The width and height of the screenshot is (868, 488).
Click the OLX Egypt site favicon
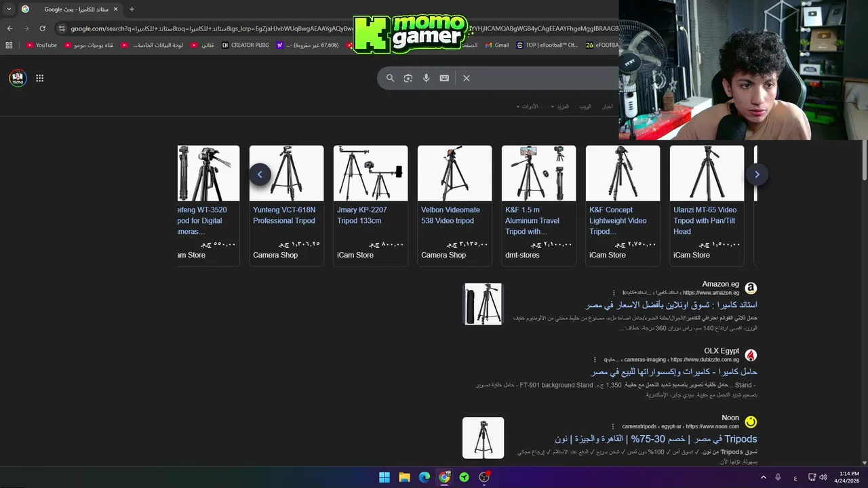click(x=751, y=355)
